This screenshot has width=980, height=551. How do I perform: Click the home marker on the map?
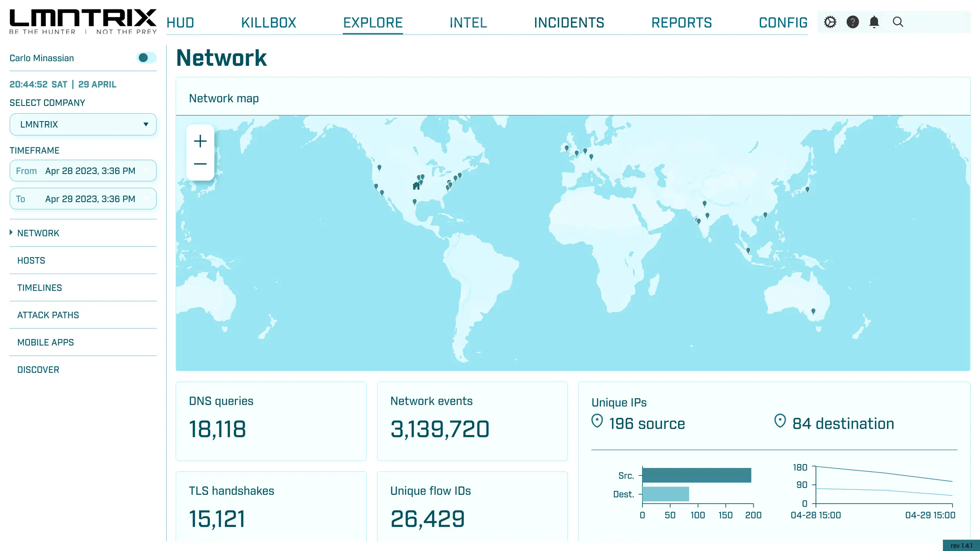point(416,186)
